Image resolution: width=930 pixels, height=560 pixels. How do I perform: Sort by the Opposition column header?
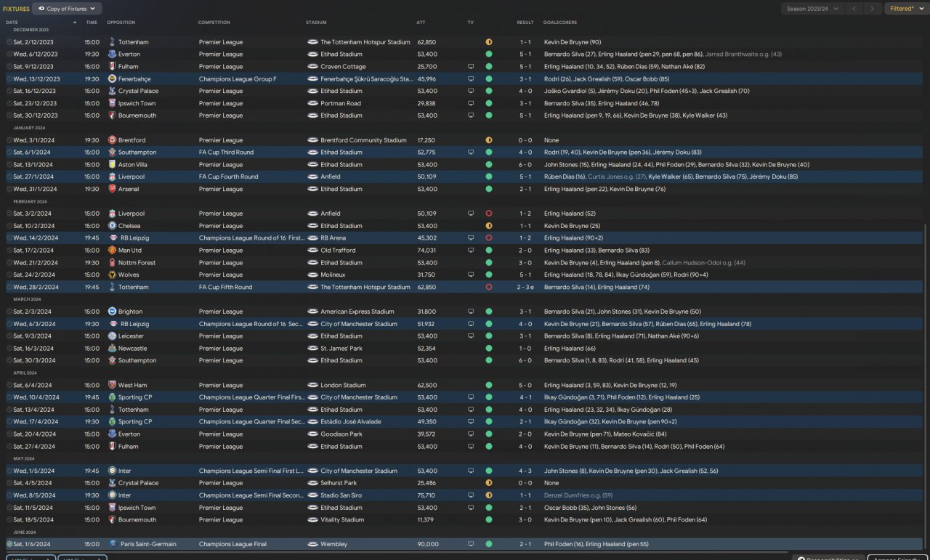(x=121, y=23)
